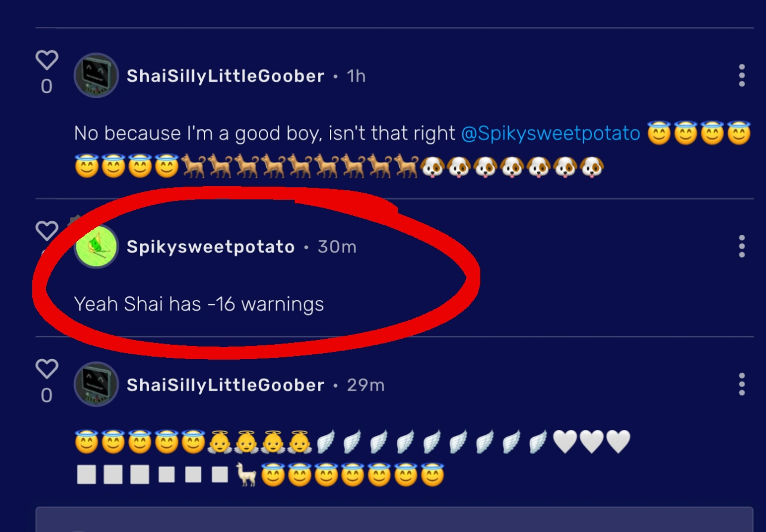Open ShaiSillyLittleGoober username on the 29m comment
The height and width of the screenshot is (532, 766).
226,385
